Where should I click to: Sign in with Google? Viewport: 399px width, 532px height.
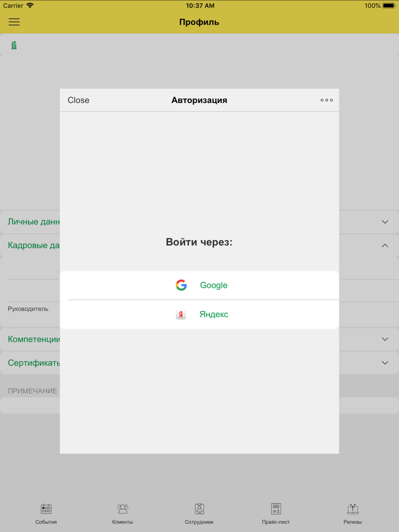pyautogui.click(x=199, y=285)
